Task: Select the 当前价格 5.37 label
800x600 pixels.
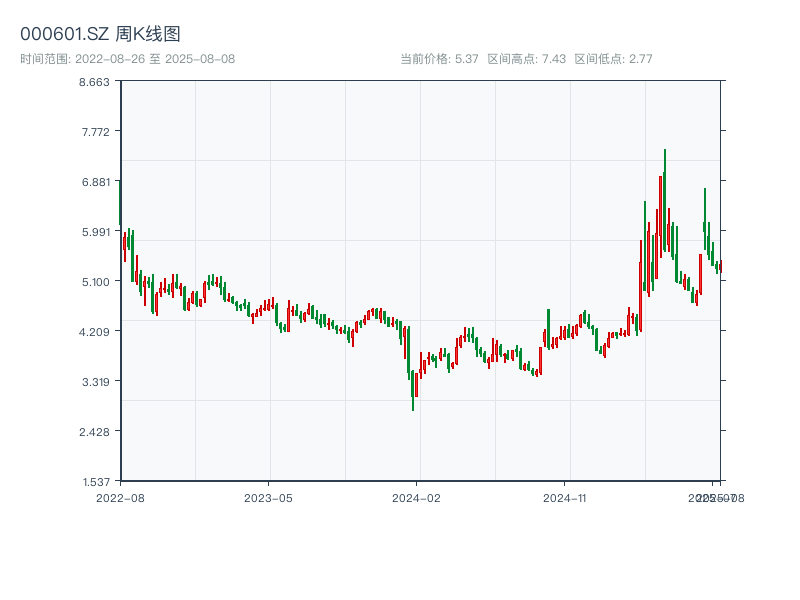Action: (439, 59)
